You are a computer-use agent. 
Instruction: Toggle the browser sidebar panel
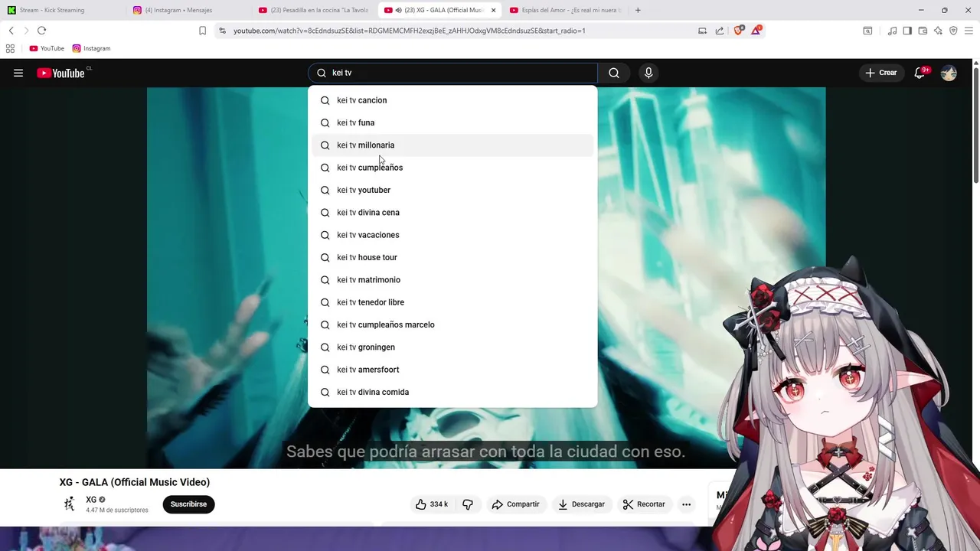(907, 31)
